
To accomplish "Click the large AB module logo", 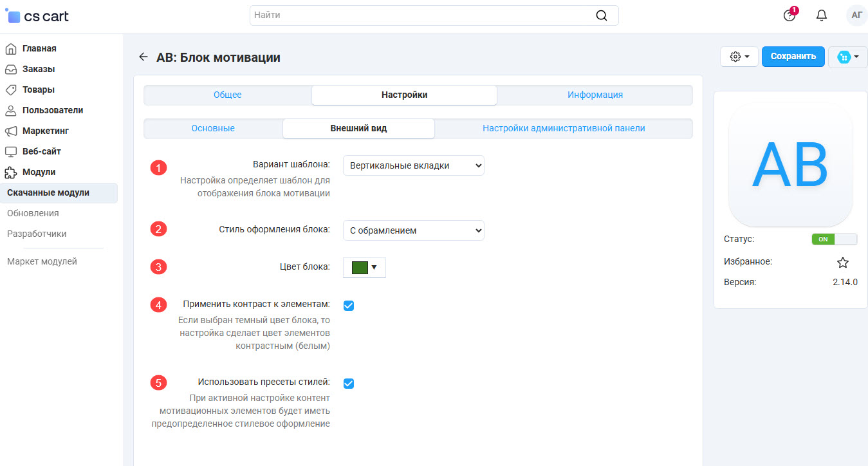I will tap(790, 165).
